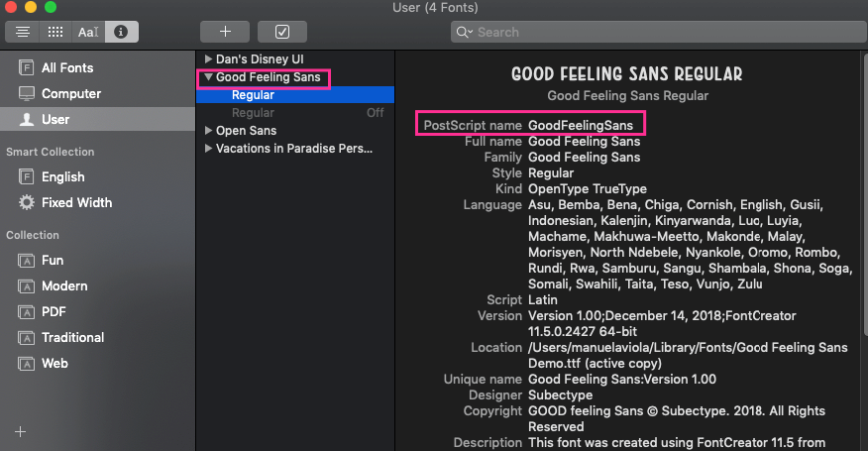Switch to grid view icon
Viewport: 868px width, 451px height.
point(55,32)
